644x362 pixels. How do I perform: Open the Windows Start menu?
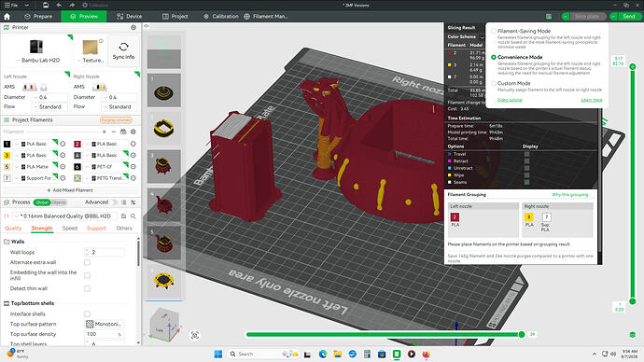(218, 354)
